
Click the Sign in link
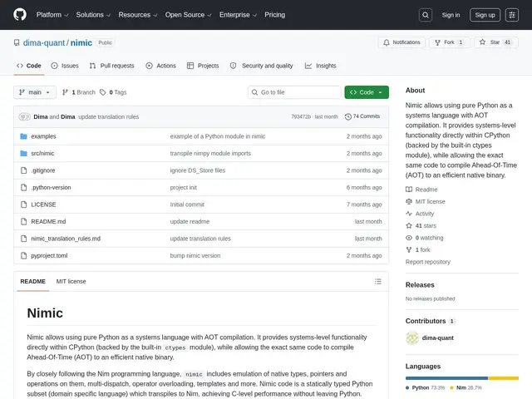pos(451,15)
